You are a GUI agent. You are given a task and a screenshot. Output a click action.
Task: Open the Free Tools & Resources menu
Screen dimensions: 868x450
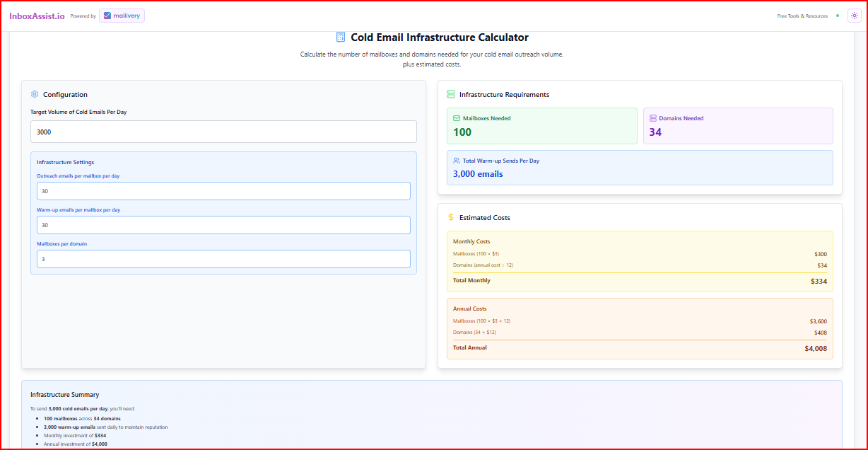[x=802, y=15]
